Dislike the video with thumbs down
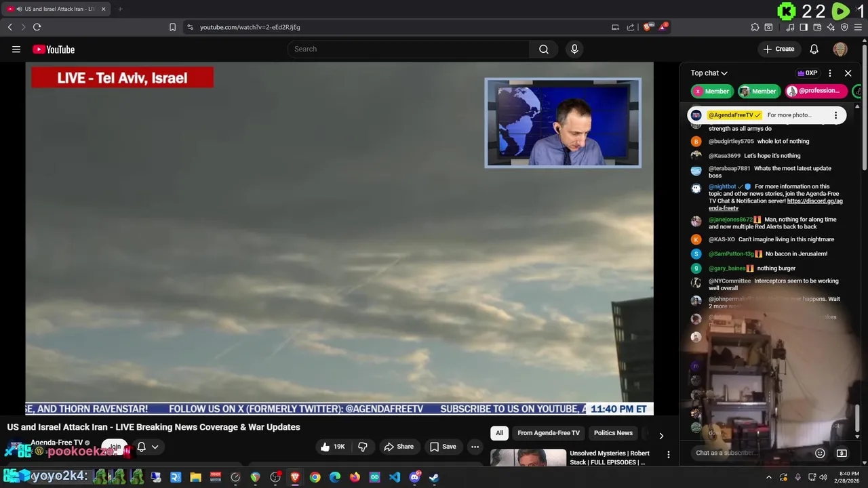 [x=363, y=447]
